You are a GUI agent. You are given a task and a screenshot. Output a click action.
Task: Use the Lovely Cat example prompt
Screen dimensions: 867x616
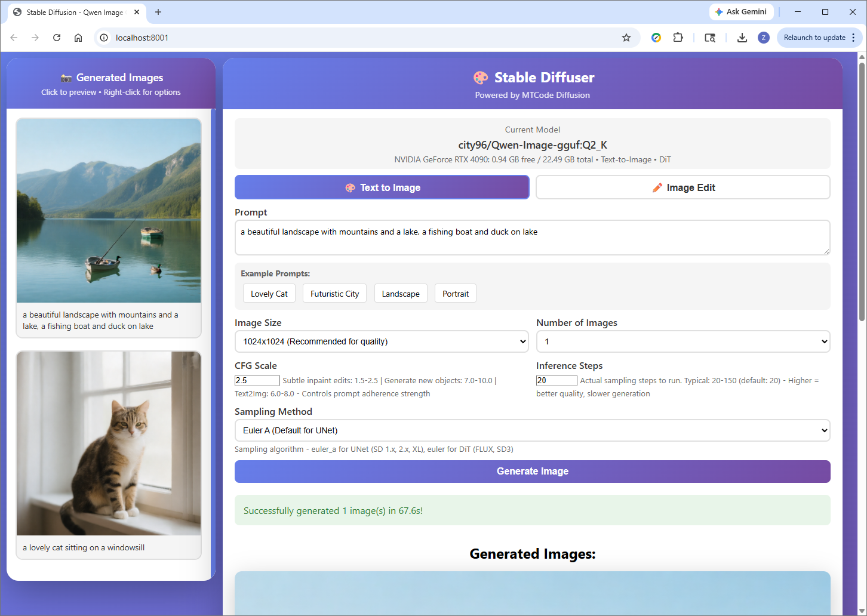coord(269,294)
